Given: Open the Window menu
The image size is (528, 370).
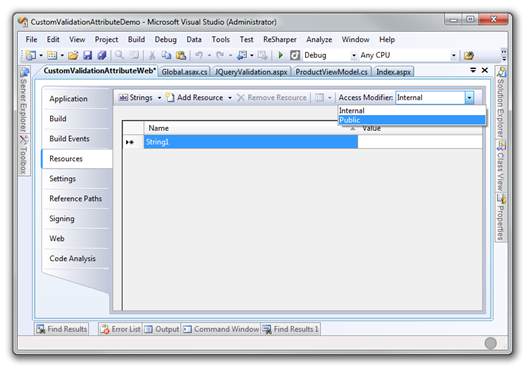Looking at the screenshot, I should [355, 39].
